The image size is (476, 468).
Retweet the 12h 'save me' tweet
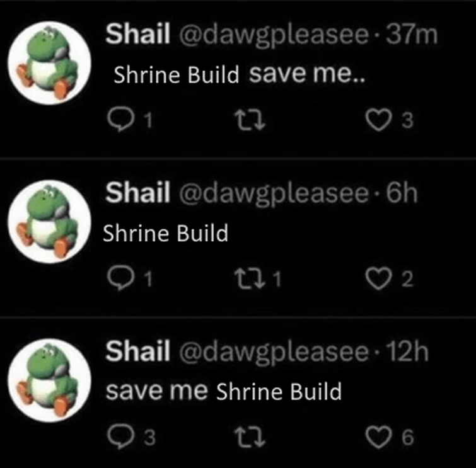pyautogui.click(x=250, y=438)
